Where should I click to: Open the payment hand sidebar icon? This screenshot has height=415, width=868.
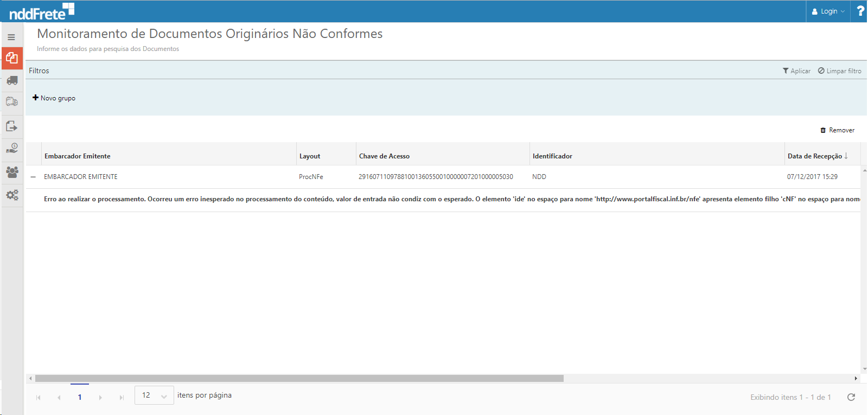click(x=12, y=148)
